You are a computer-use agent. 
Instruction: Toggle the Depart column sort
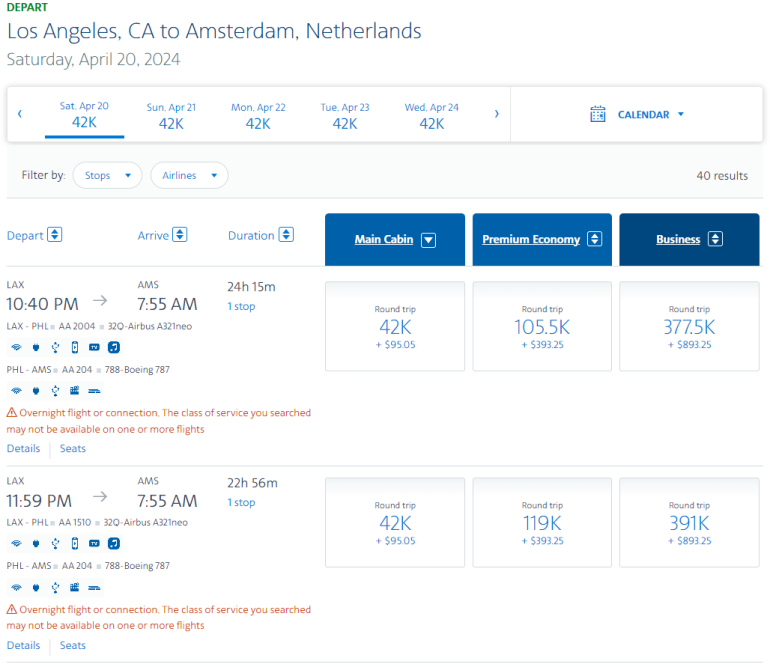pyautogui.click(x=55, y=235)
